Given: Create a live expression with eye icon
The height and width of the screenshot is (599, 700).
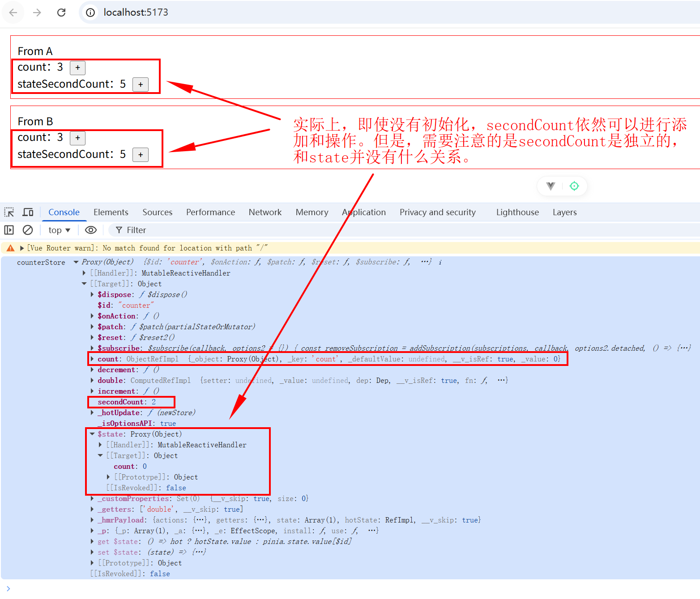Looking at the screenshot, I should coord(91,230).
